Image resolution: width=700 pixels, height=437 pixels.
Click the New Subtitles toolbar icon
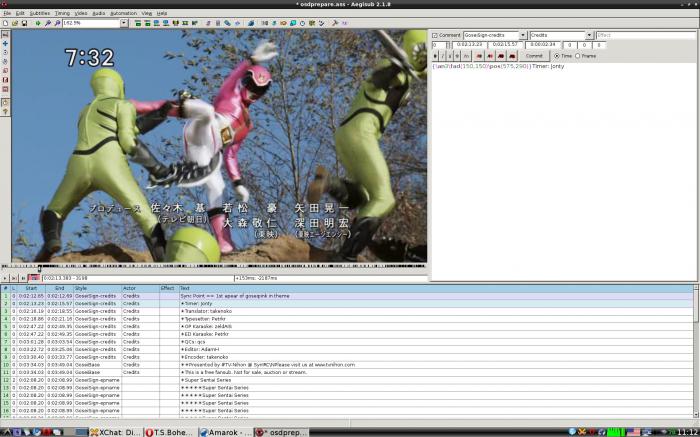5,23
